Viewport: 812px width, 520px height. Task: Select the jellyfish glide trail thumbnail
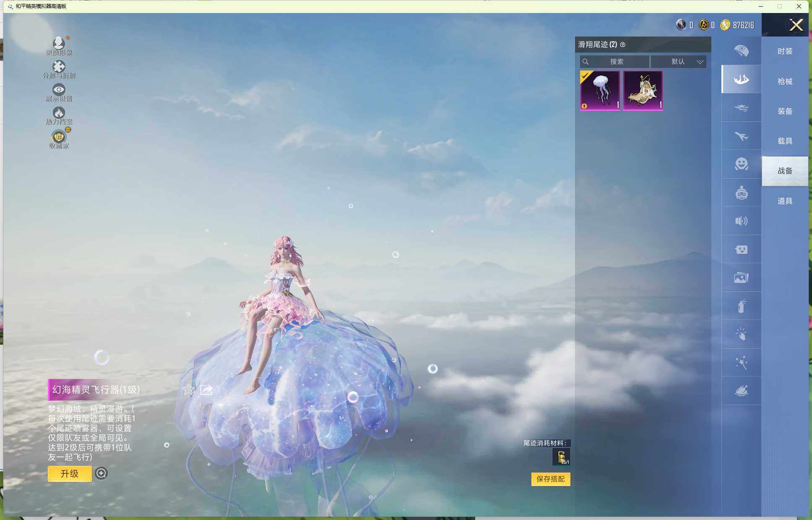pyautogui.click(x=600, y=91)
